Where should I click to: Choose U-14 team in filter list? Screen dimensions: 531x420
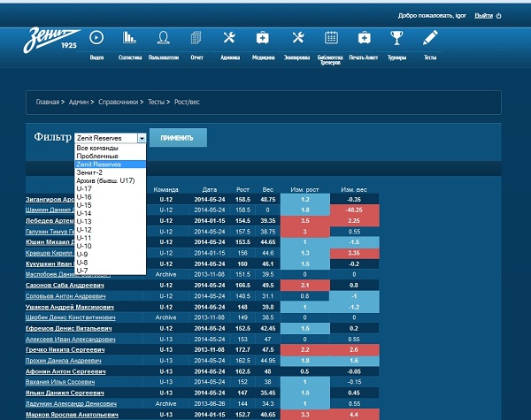point(111,213)
